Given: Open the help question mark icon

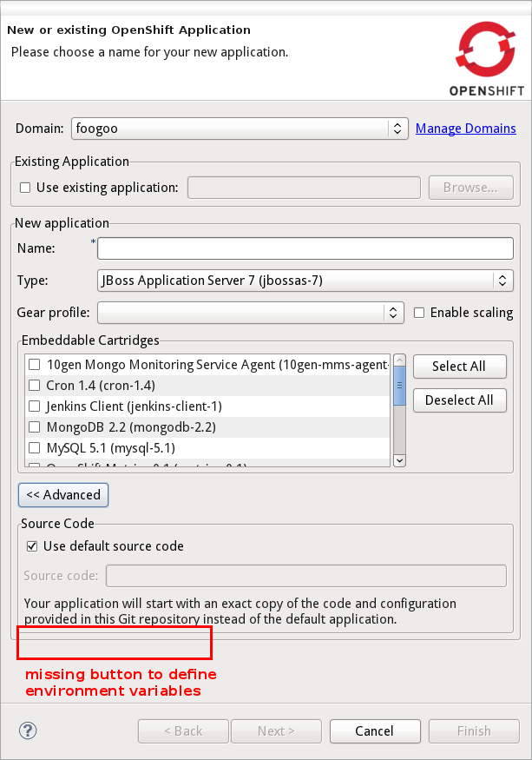Looking at the screenshot, I should (28, 730).
